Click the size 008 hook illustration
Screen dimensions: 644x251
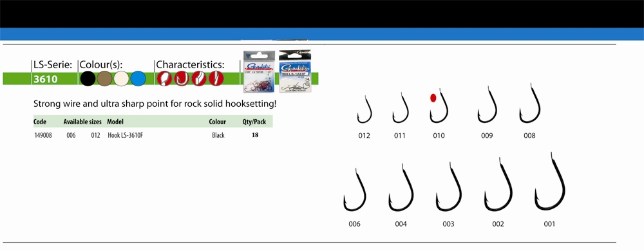click(530, 104)
